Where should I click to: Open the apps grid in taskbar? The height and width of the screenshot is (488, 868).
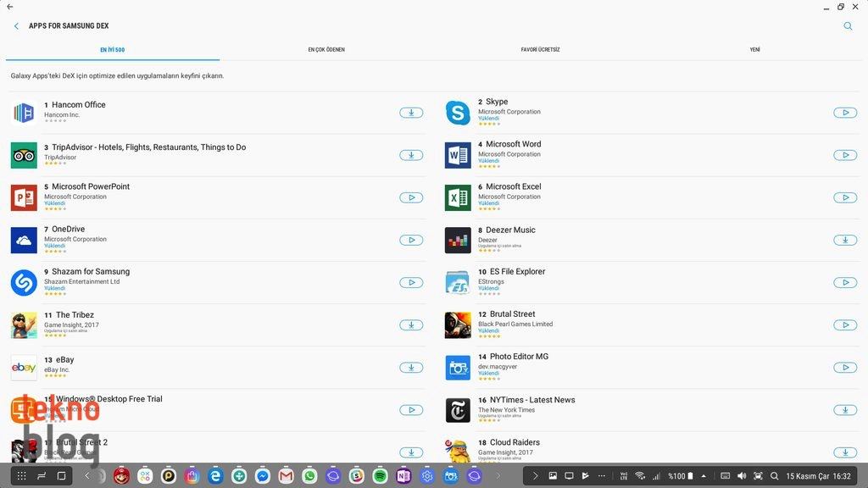click(x=22, y=476)
